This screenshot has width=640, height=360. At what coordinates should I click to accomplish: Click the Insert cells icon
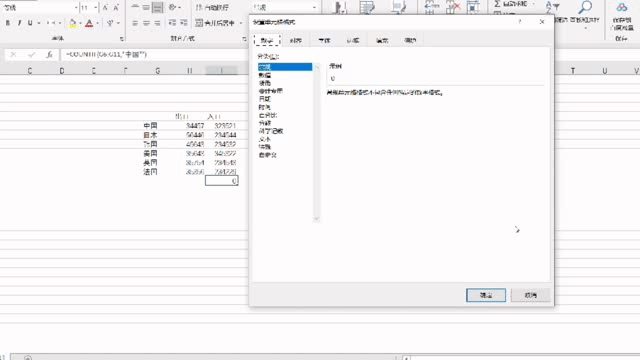(431, 7)
